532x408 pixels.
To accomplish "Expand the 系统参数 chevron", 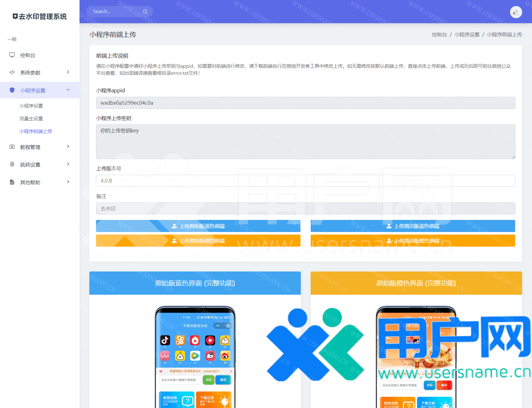I will point(68,72).
